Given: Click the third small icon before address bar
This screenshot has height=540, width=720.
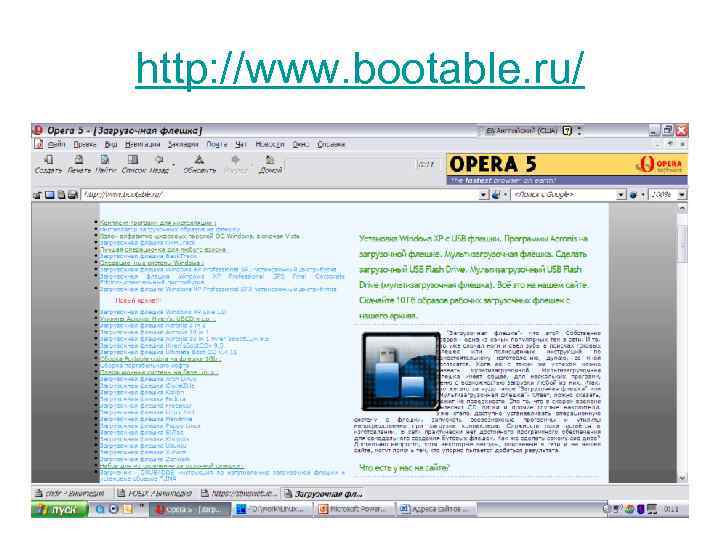Looking at the screenshot, I should 61,195.
